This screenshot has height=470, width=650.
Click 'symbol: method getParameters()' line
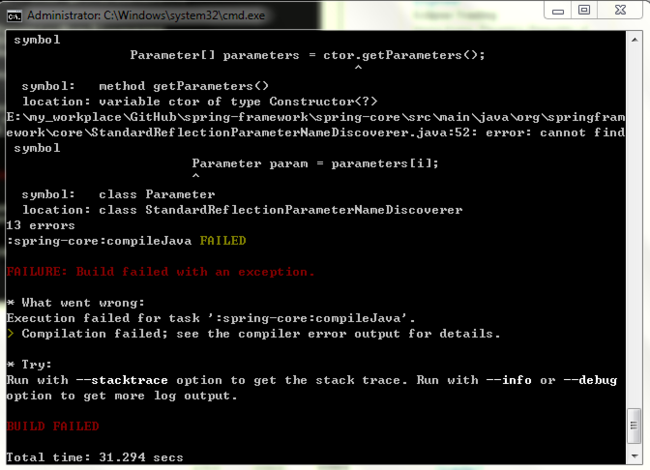tap(145, 86)
